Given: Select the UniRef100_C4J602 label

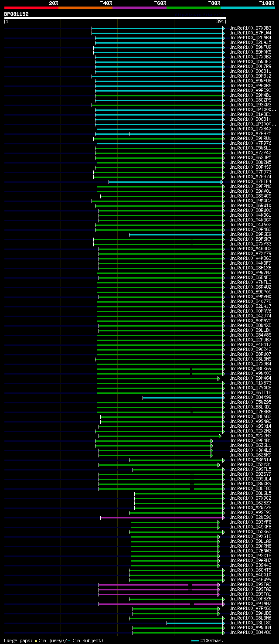Looking at the screenshot, I should 250,225.
